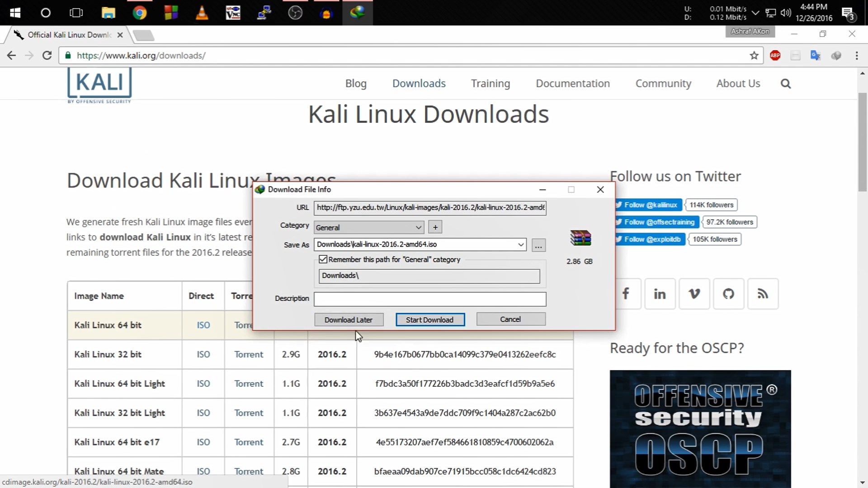
Task: Visit Kali's GitHub page via footer icon
Action: tap(728, 294)
